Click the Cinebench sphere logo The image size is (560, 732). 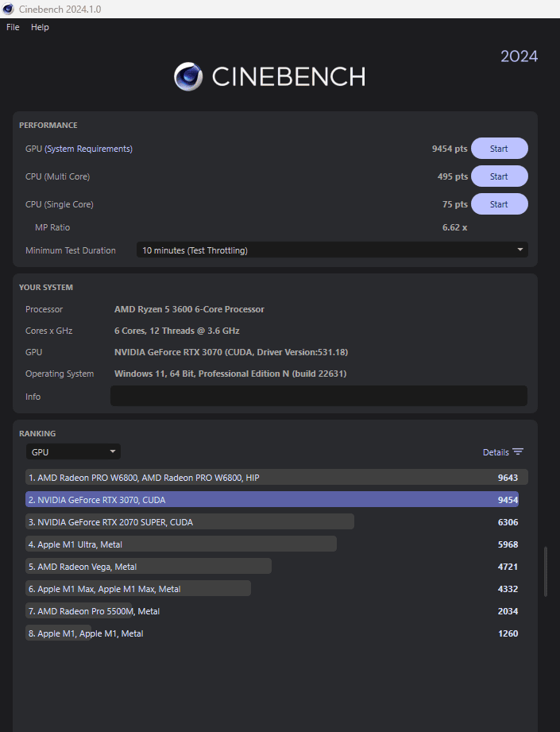pos(188,76)
